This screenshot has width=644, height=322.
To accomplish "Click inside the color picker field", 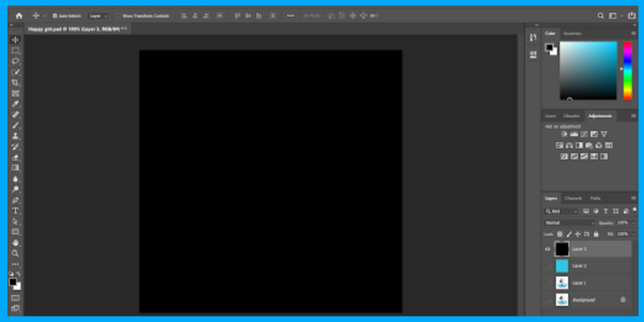I will pyautogui.click(x=588, y=70).
